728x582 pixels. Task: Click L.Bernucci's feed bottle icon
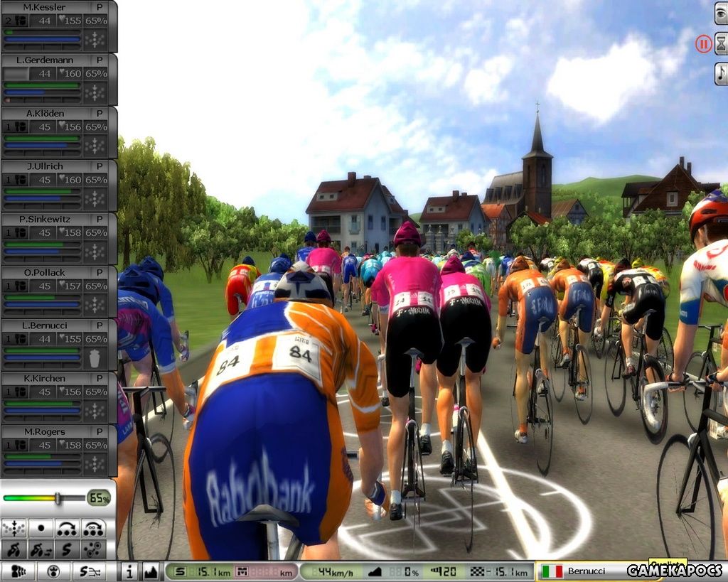(x=20, y=339)
